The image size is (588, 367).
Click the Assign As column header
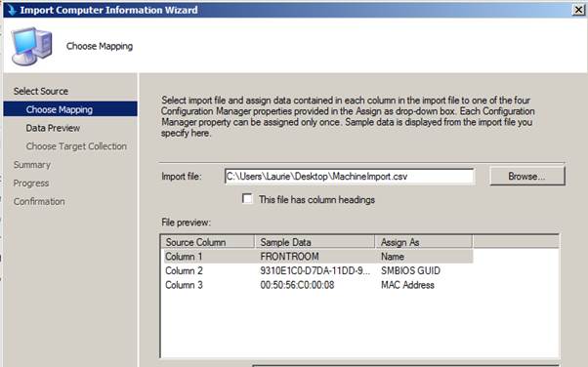tap(424, 242)
